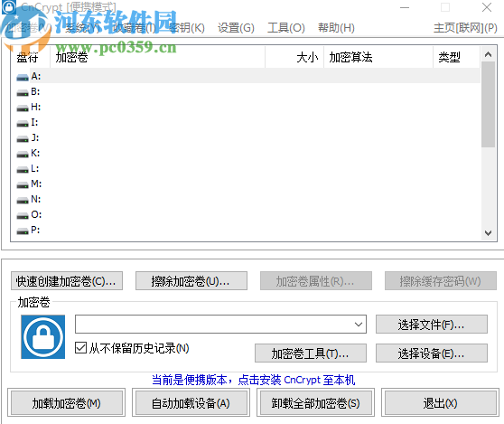Click the 加密算法 column header
This screenshot has height=424, width=504.
[378, 57]
